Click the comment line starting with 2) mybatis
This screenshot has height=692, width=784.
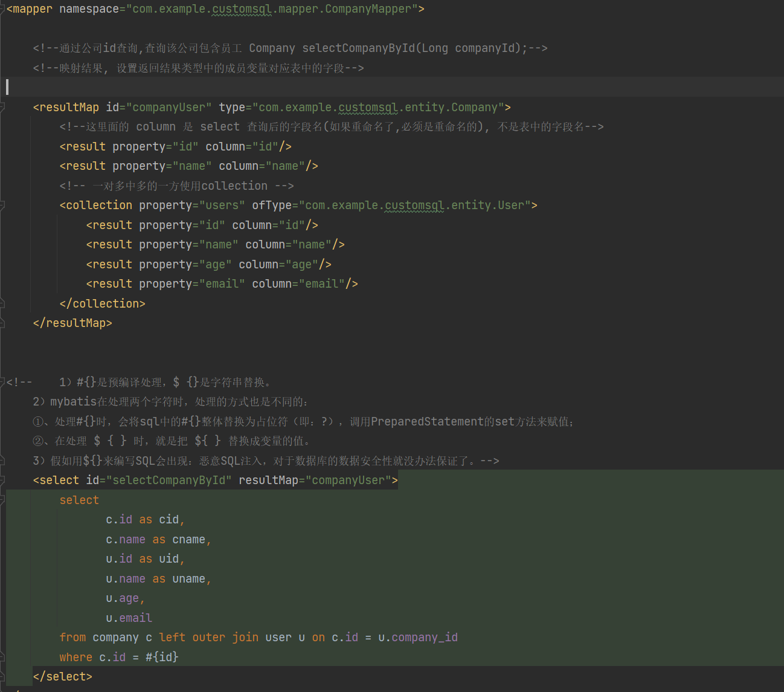170,402
